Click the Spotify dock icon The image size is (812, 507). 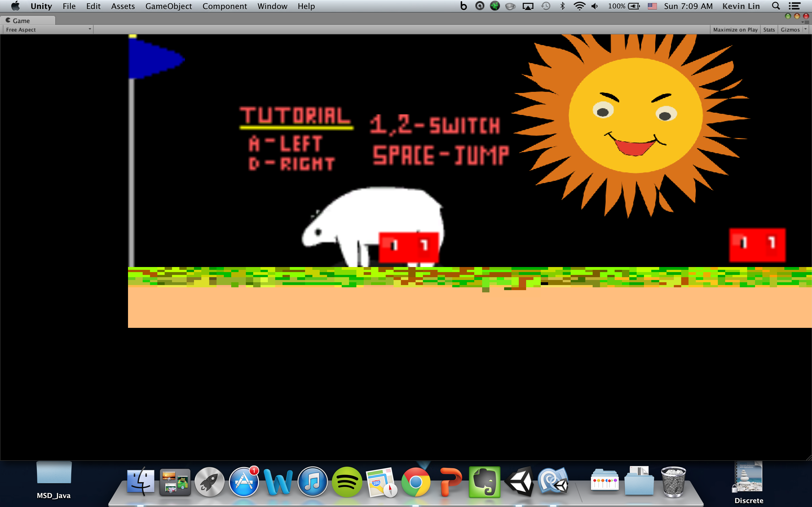(347, 482)
